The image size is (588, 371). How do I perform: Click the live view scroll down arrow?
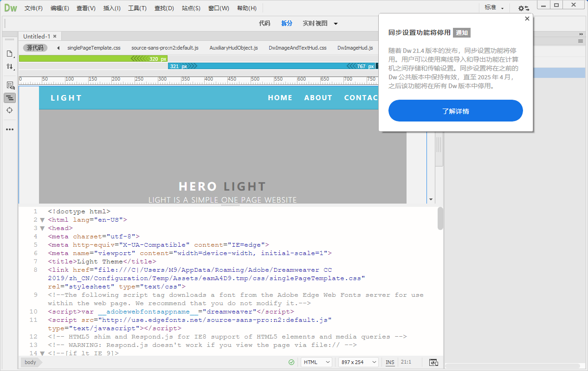click(x=431, y=199)
